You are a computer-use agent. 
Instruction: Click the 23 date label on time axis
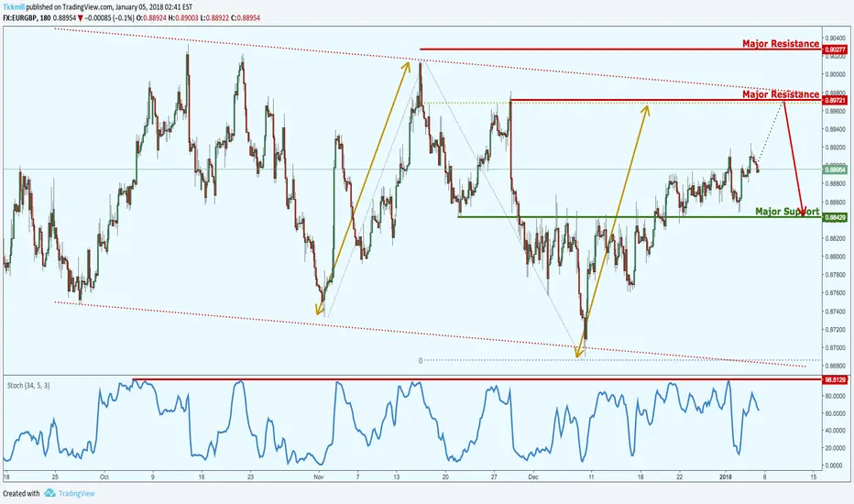coord(250,477)
